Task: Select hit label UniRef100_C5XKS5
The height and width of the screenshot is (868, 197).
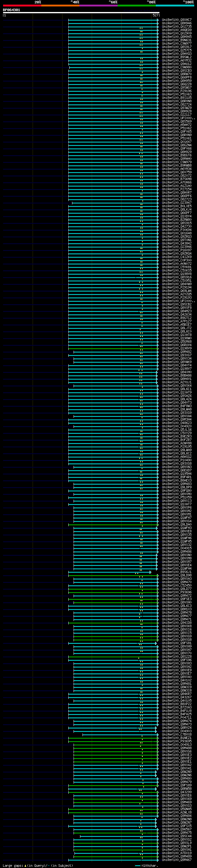Action: click(x=177, y=271)
